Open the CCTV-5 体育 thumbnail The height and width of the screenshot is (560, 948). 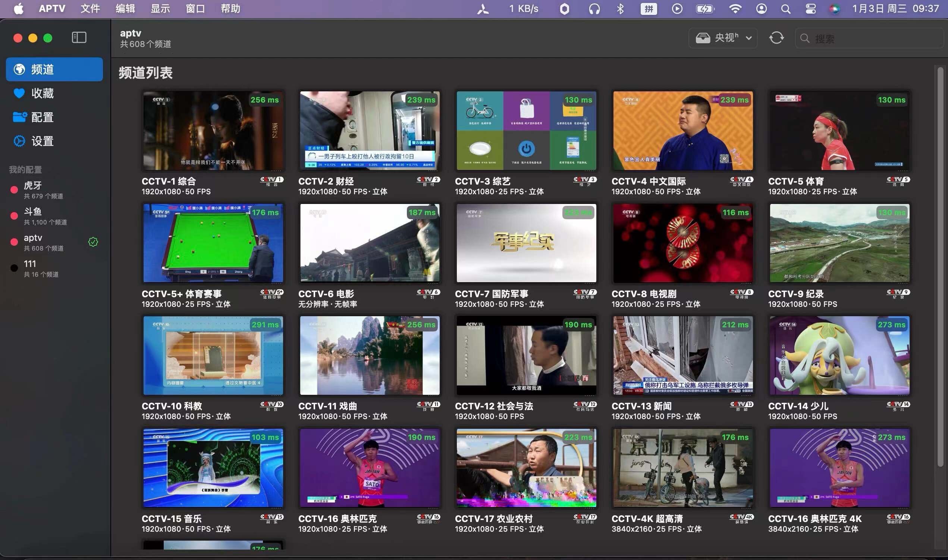(x=840, y=130)
